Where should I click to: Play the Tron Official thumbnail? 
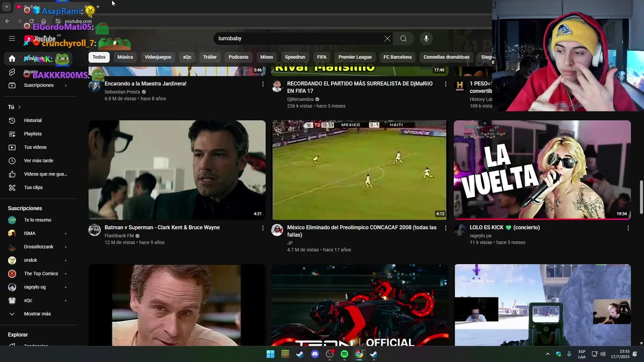click(359, 305)
